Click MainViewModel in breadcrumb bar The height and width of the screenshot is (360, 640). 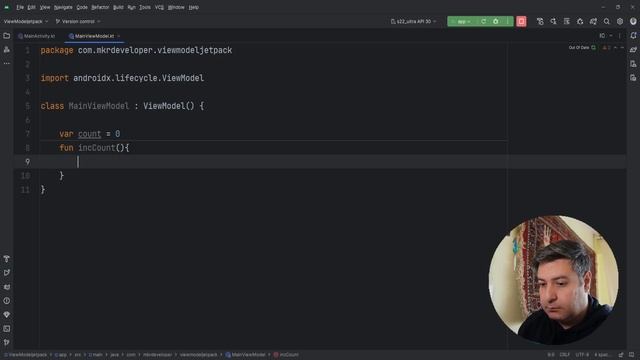pos(245,355)
